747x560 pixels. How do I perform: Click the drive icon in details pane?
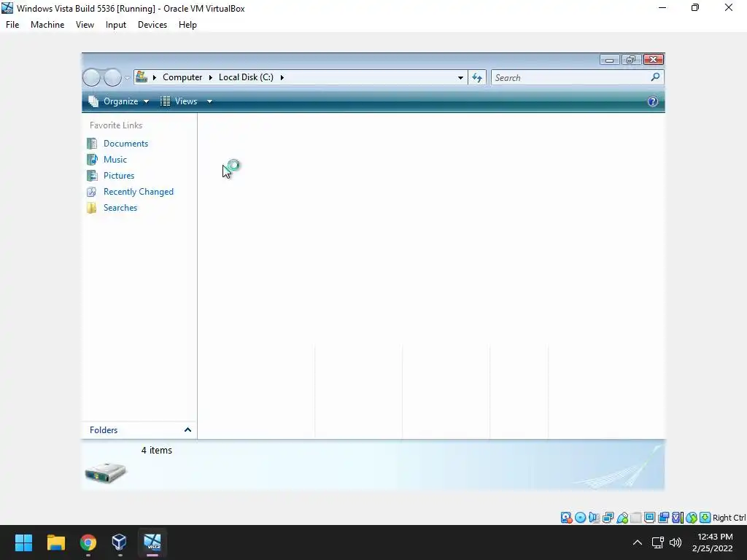tap(106, 472)
